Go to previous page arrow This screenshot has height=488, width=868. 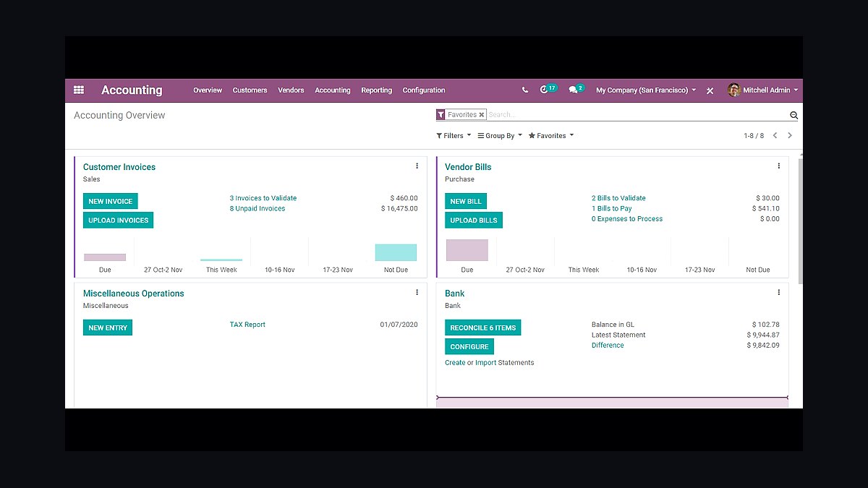pos(775,135)
